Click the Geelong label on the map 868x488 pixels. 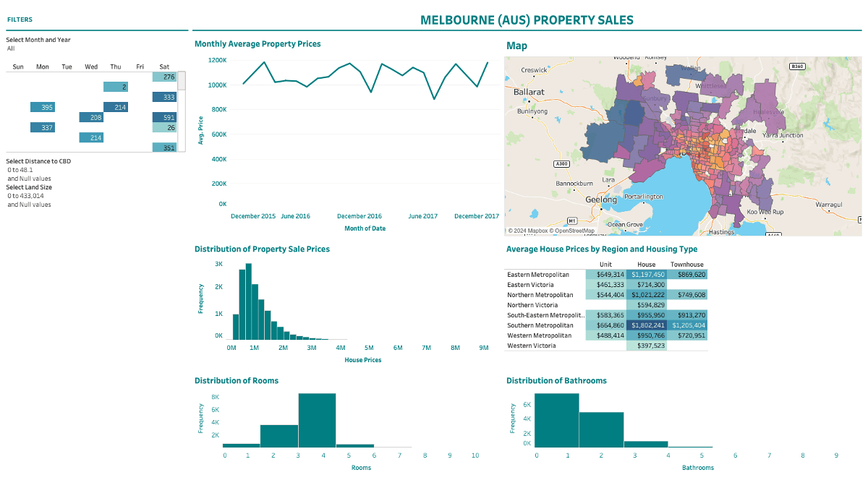(601, 200)
